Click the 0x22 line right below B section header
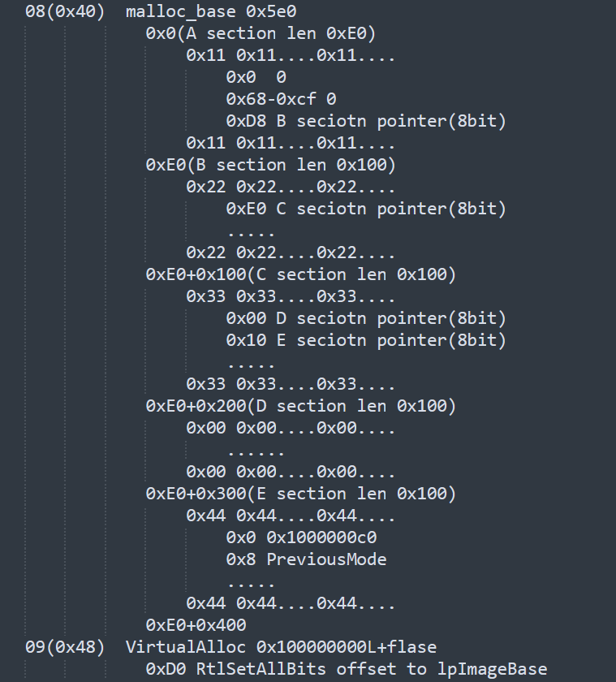 (x=291, y=187)
